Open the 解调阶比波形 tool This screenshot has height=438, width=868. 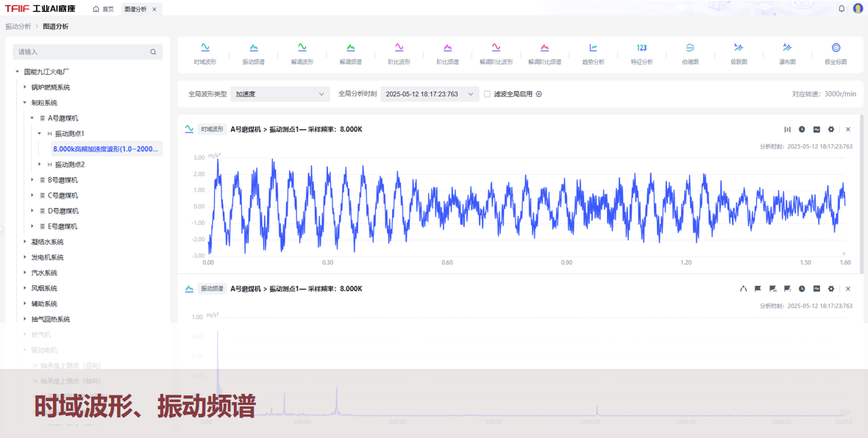(x=496, y=54)
